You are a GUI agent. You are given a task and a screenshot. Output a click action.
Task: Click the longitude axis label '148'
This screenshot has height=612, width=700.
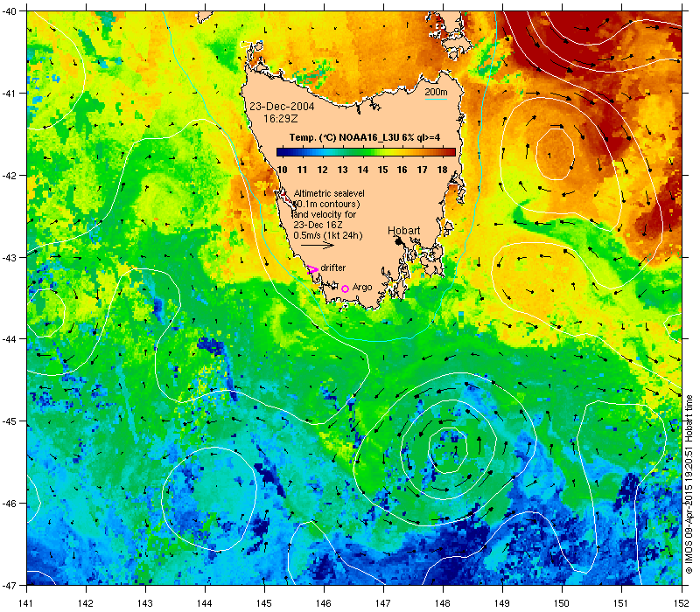(443, 603)
